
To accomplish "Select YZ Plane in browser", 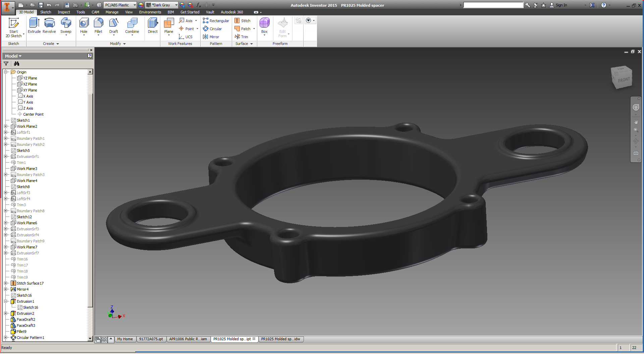I will (x=30, y=78).
